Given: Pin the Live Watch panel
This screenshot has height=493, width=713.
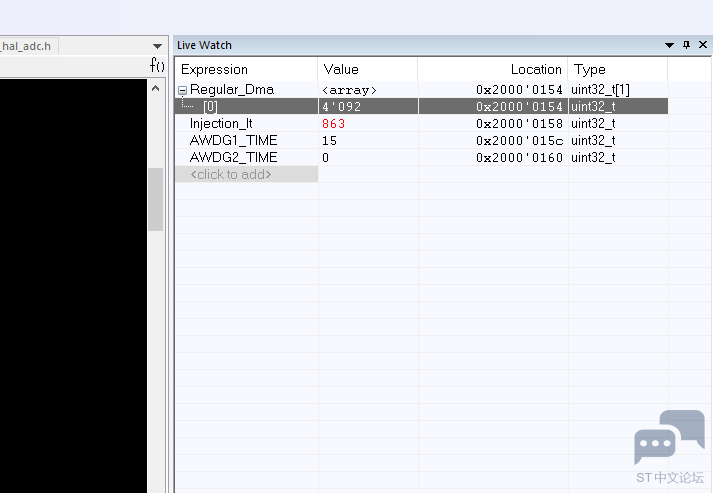Looking at the screenshot, I should pyautogui.click(x=686, y=45).
